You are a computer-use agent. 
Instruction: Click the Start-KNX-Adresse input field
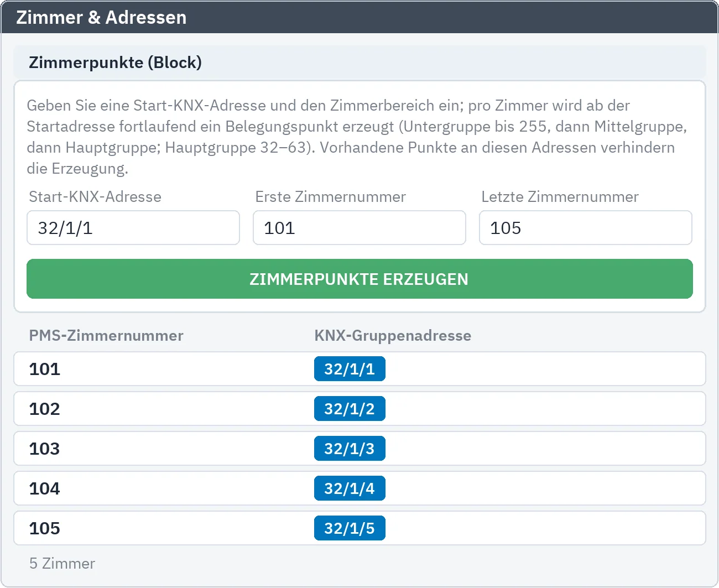(133, 227)
